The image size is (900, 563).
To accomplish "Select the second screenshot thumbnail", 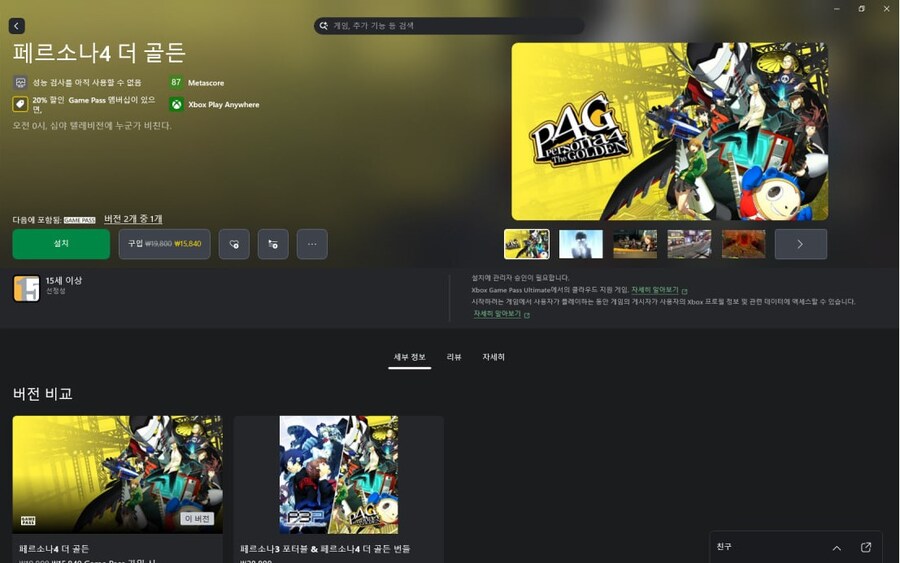I will pyautogui.click(x=580, y=244).
